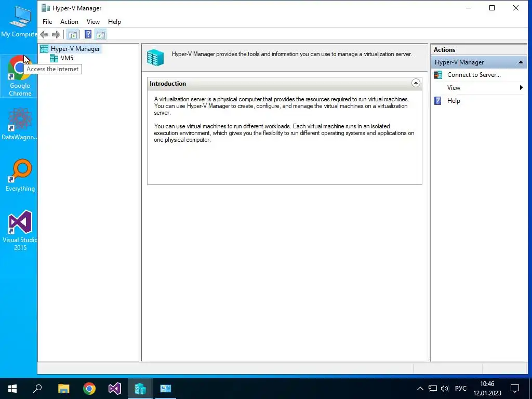The image size is (532, 399).
Task: Open the notification center icon
Action: pos(515,389)
